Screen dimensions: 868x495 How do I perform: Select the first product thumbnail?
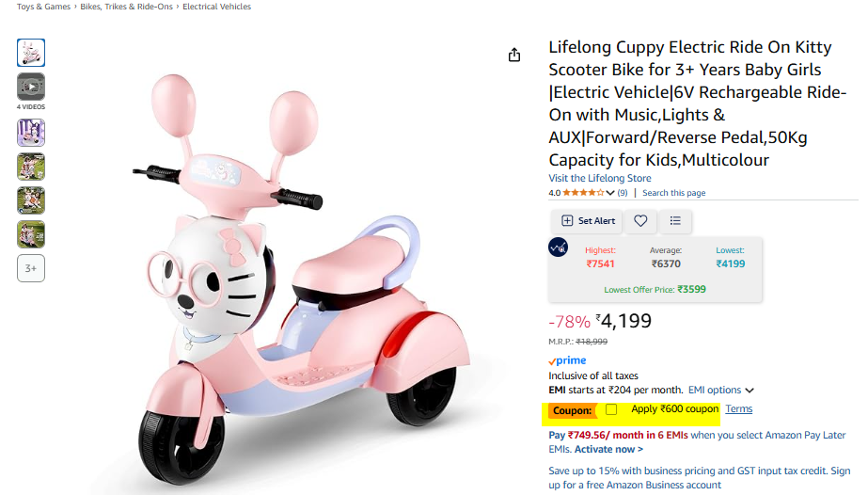[x=31, y=53]
